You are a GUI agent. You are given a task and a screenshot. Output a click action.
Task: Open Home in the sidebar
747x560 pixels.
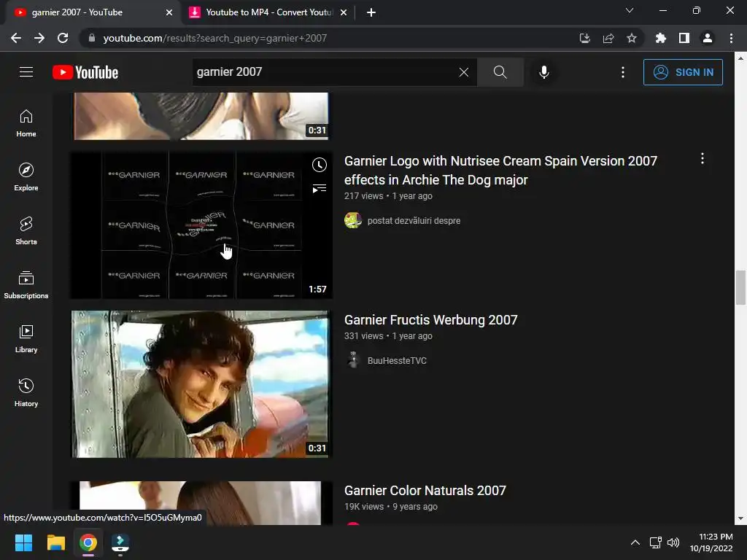click(x=26, y=122)
